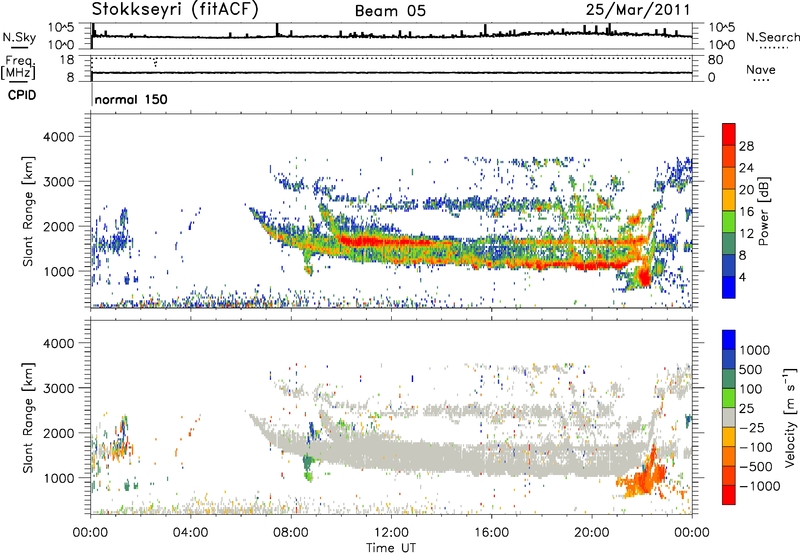The image size is (800, 554).
Task: Click the '28' tick on the Power colorbar
Action: 746,146
